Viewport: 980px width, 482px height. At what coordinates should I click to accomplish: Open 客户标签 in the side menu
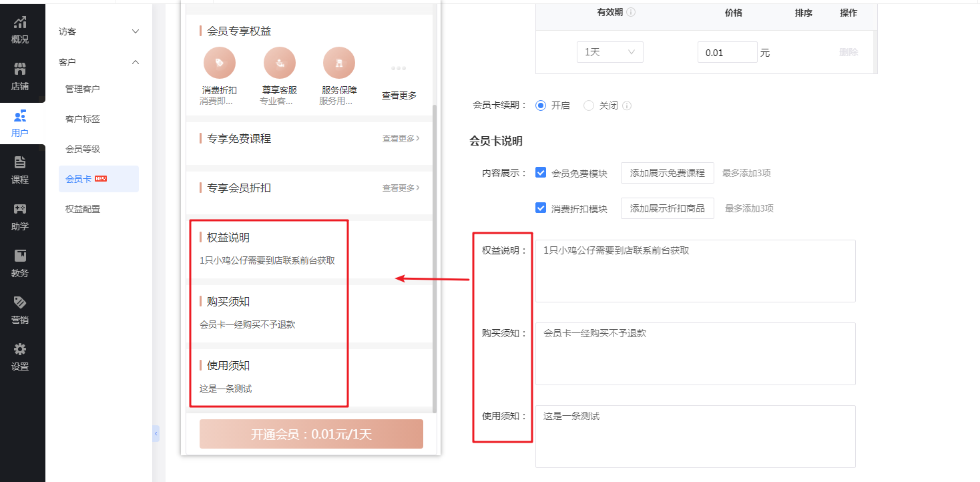click(83, 119)
